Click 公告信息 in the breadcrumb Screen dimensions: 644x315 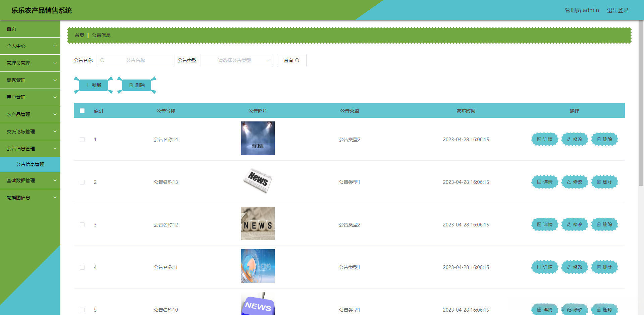[101, 35]
